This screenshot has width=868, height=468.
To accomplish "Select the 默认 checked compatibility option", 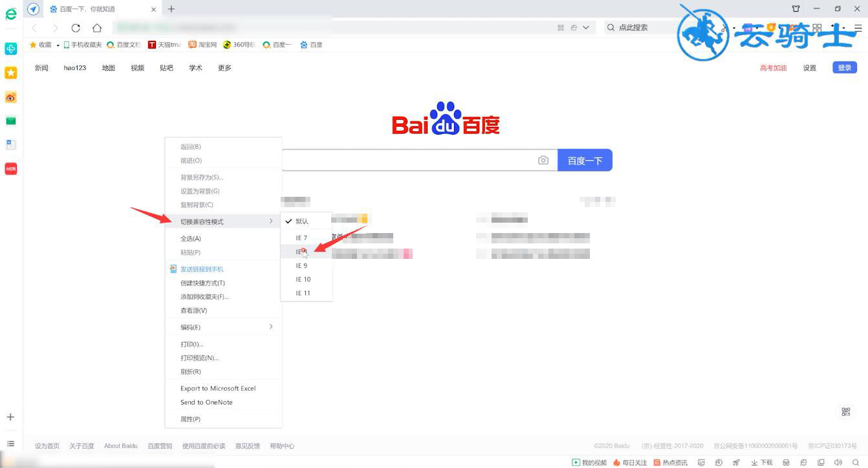I will coord(306,221).
